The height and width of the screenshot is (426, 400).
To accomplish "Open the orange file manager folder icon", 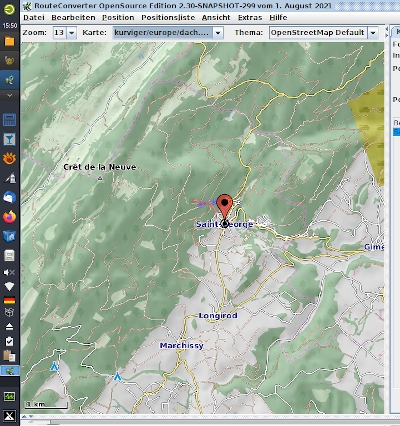I will tap(9, 41).
